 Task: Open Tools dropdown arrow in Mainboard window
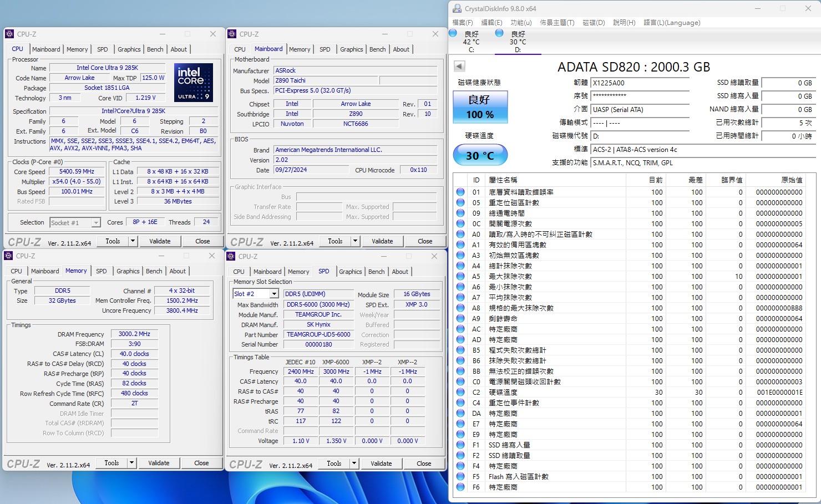point(355,241)
